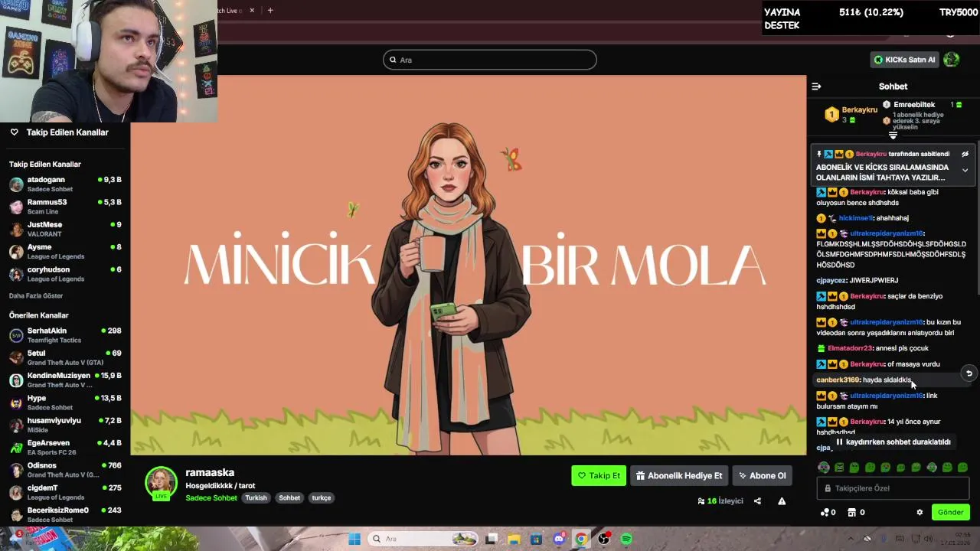Image resolution: width=980 pixels, height=551 pixels.
Task: Select the last emote in quick row
Action: 962,467
